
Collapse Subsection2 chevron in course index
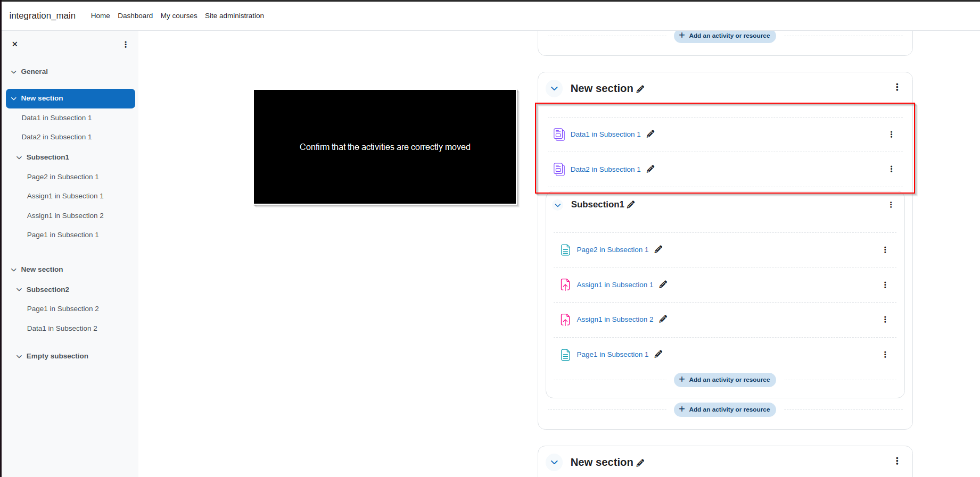tap(19, 290)
